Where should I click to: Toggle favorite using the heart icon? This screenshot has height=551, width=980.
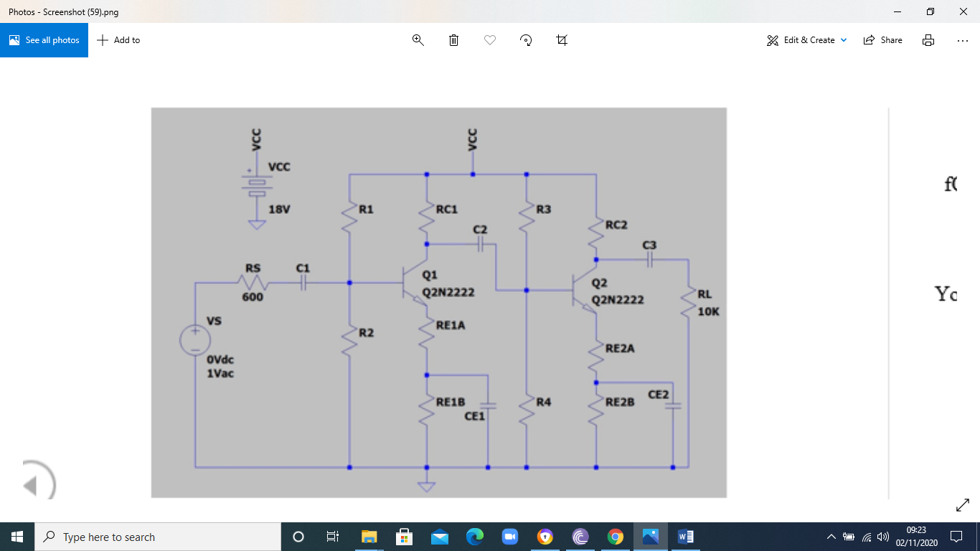(x=489, y=39)
